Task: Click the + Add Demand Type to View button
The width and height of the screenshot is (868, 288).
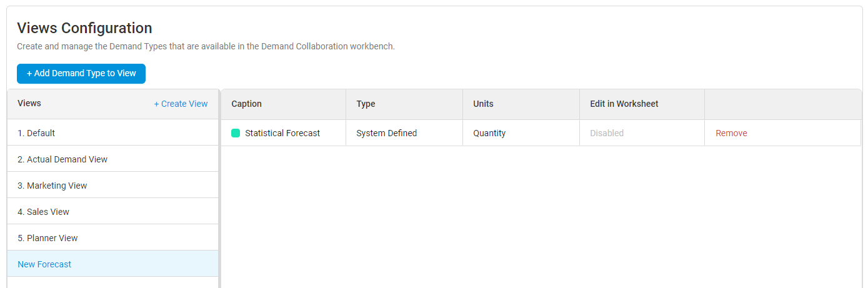Action: 81,73
